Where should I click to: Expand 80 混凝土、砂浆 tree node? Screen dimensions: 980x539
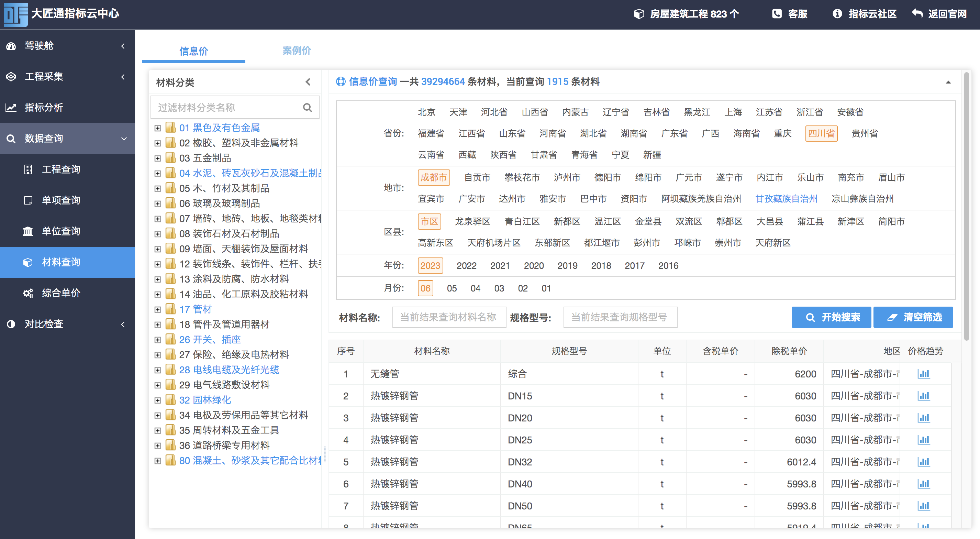click(x=158, y=461)
